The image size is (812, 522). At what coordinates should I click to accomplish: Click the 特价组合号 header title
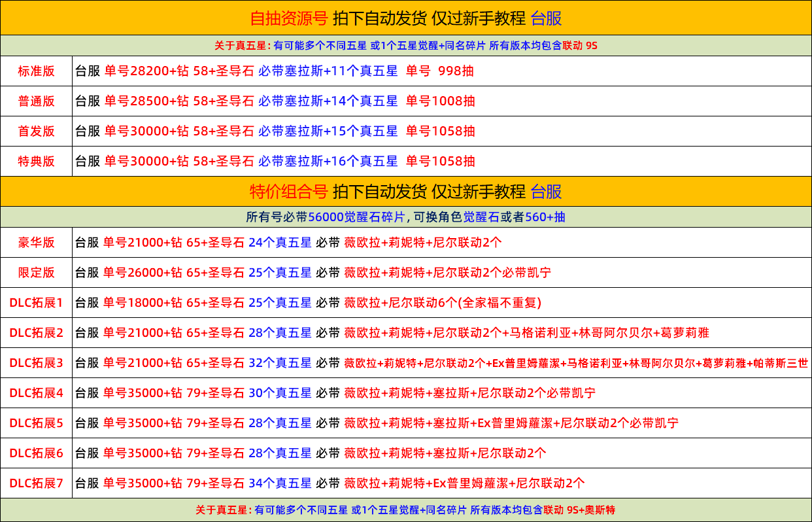[288, 192]
